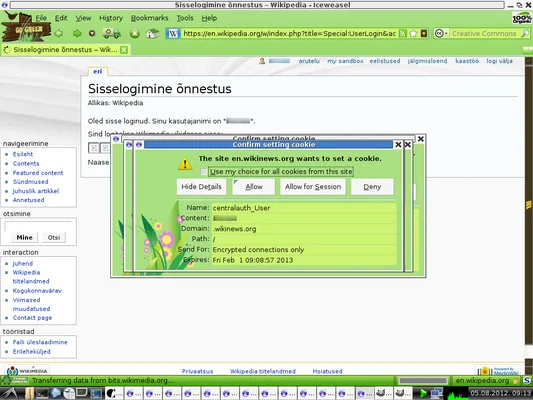The height and width of the screenshot is (400, 533).
Task: Open the history dropdown beside forward arrow
Action: click(92, 33)
